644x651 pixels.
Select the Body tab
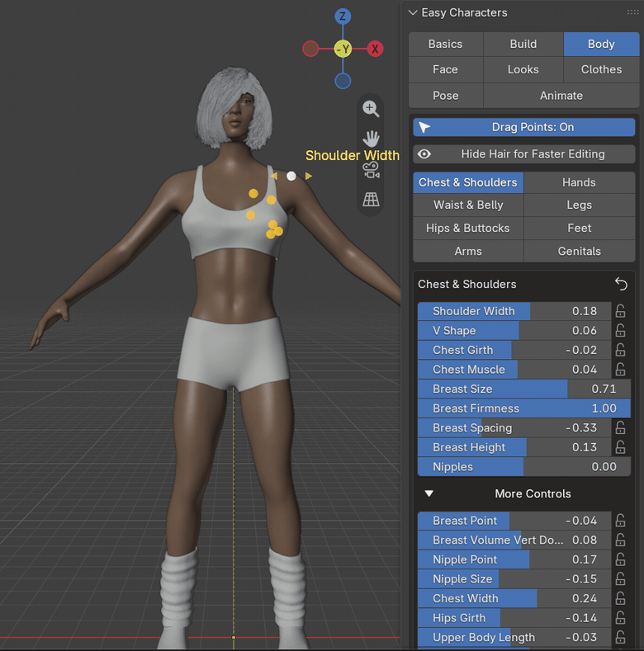click(601, 44)
